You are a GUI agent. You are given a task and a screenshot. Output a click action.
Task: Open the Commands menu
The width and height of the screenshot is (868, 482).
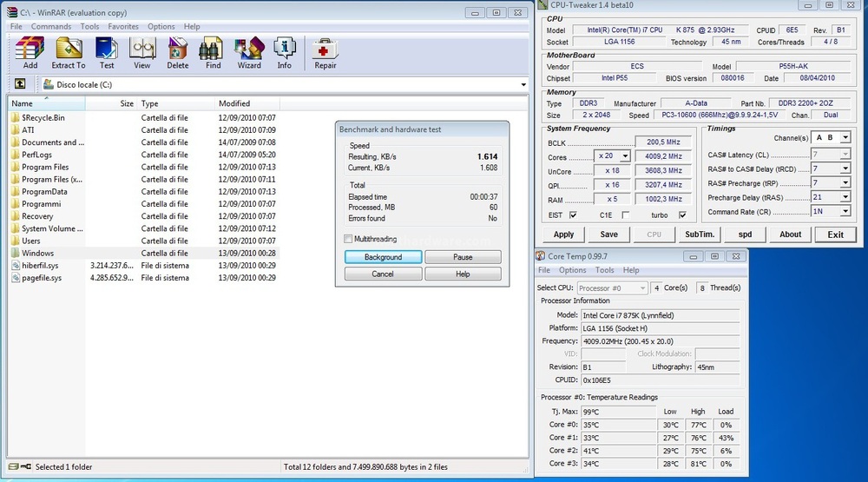[51, 26]
